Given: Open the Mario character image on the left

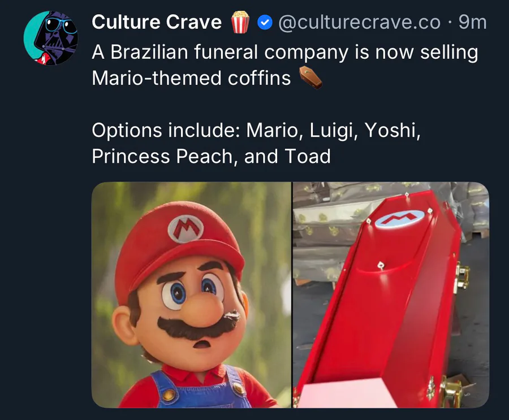Looking at the screenshot, I should (191, 295).
